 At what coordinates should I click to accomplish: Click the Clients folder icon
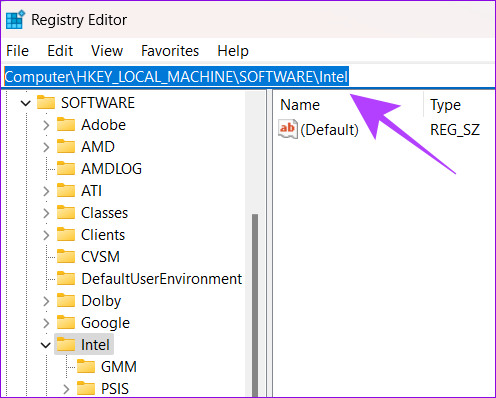pyautogui.click(x=66, y=234)
